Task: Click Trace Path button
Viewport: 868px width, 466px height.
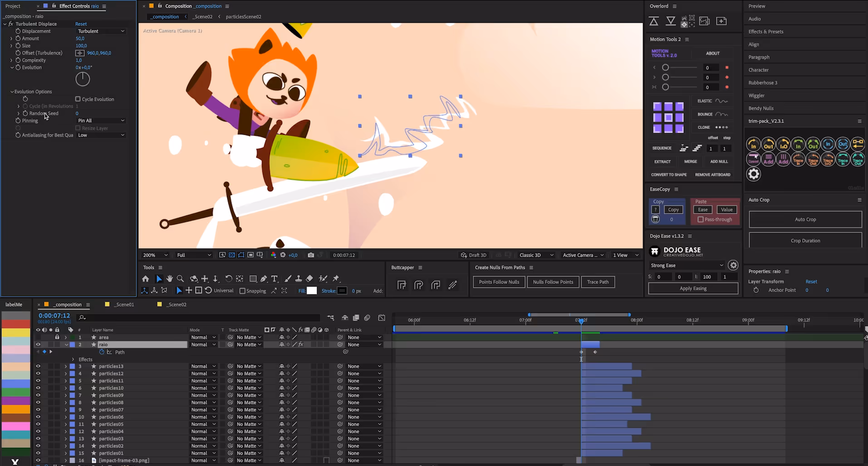Action: [598, 282]
